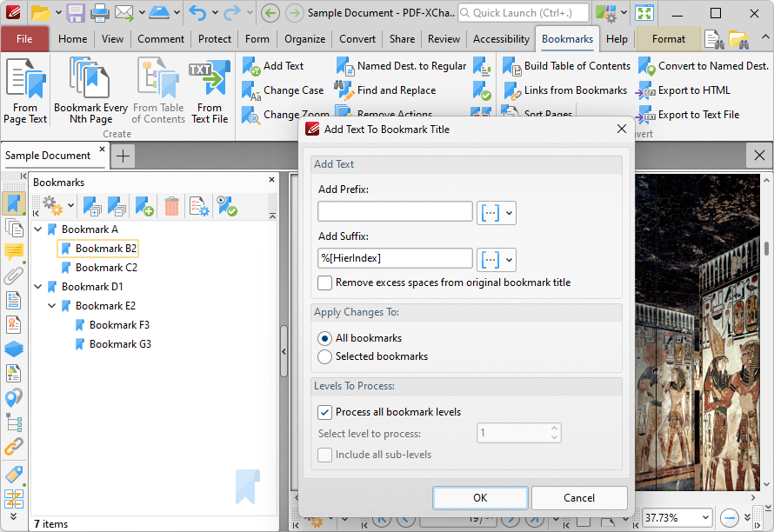
Task: Open the File menu
Action: tap(24, 39)
